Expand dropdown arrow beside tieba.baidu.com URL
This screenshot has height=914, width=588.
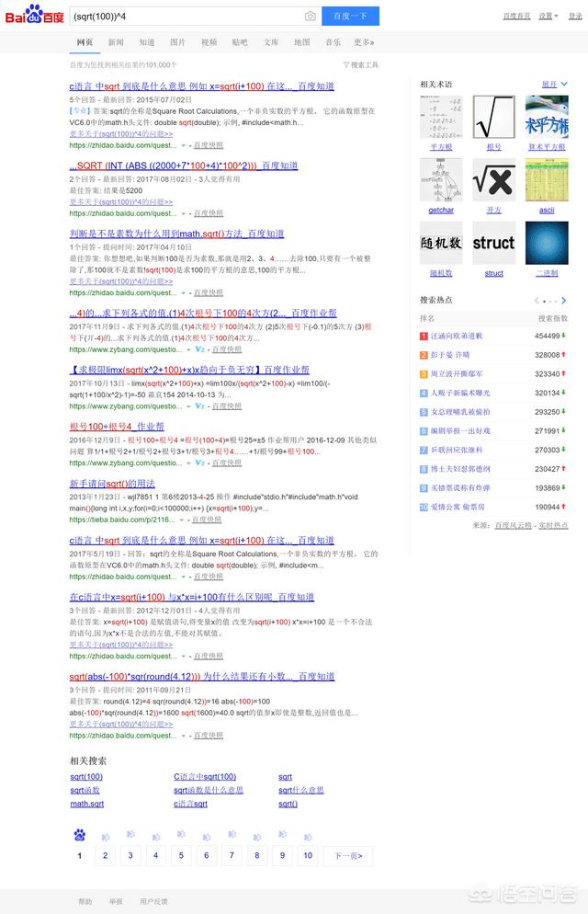click(x=182, y=520)
